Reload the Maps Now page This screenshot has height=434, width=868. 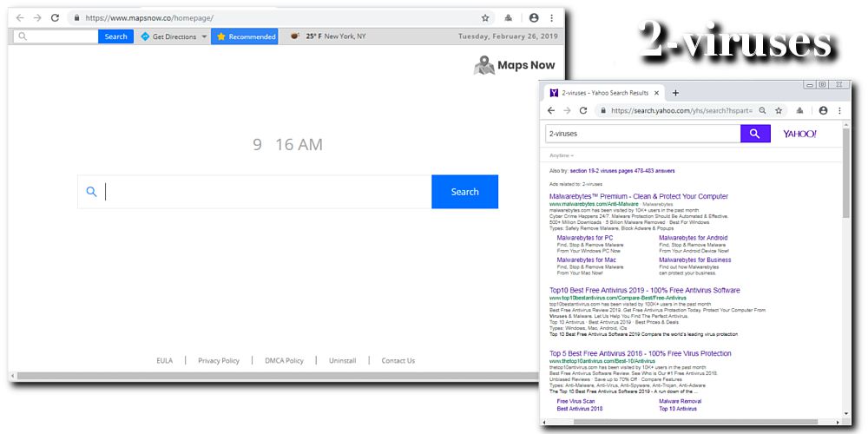point(55,17)
